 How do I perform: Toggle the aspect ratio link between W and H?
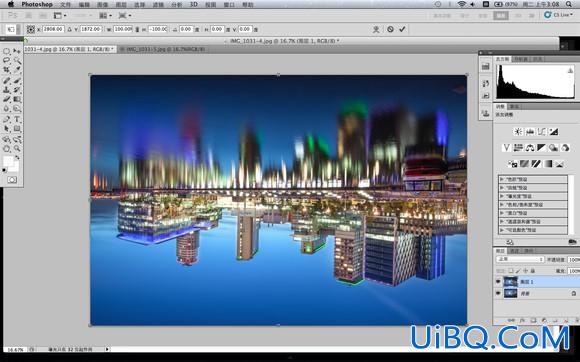[137, 29]
